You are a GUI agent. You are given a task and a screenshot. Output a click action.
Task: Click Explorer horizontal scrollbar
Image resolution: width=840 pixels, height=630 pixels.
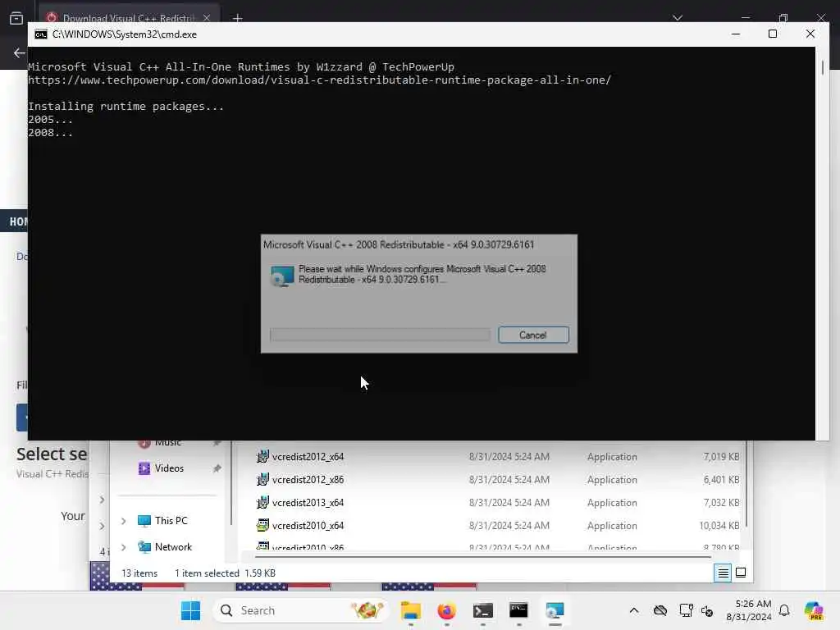click(x=482, y=557)
